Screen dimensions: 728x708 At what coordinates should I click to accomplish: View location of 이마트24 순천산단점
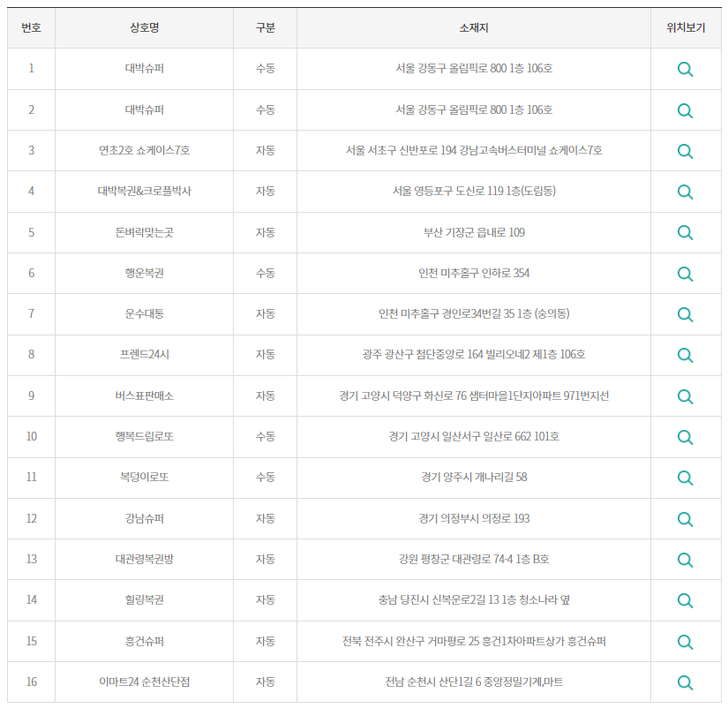pos(685,682)
